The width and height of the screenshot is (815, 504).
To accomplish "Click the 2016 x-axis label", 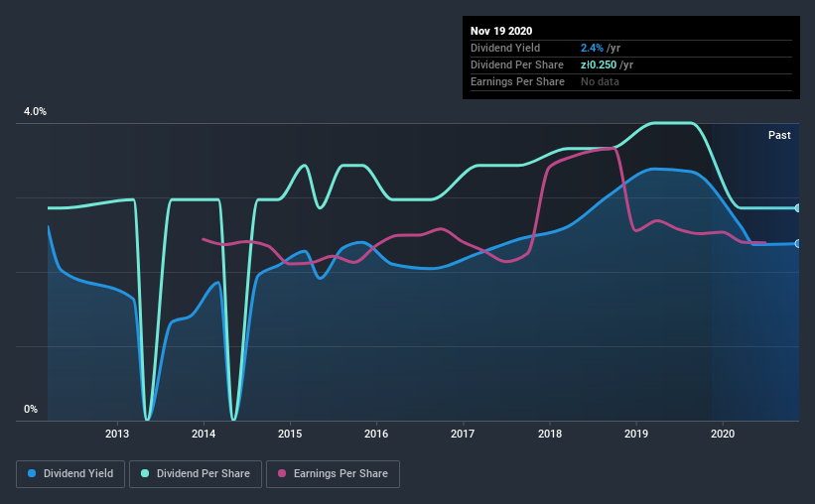I will click(x=376, y=434).
